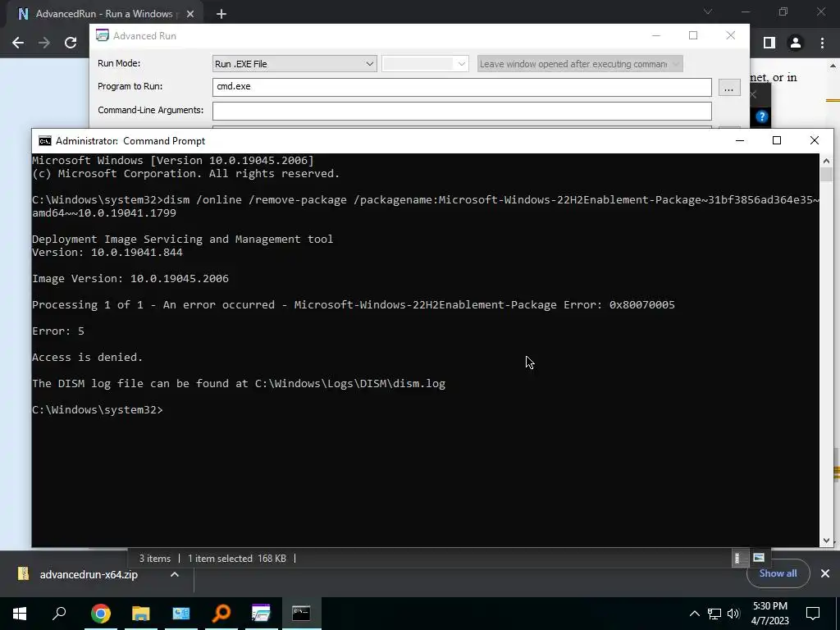Open the downloaded advancedrun-x64.zip file
Screen dimensions: 840x630
(x=89, y=574)
